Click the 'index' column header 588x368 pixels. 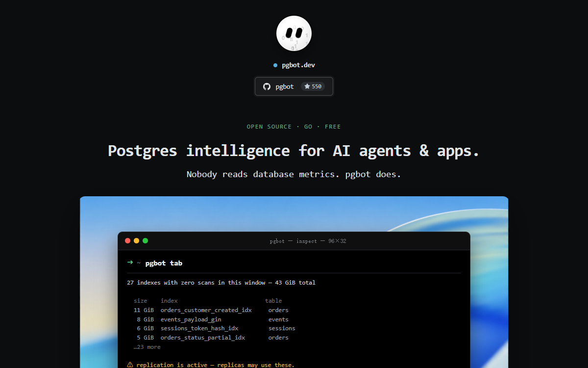point(169,301)
